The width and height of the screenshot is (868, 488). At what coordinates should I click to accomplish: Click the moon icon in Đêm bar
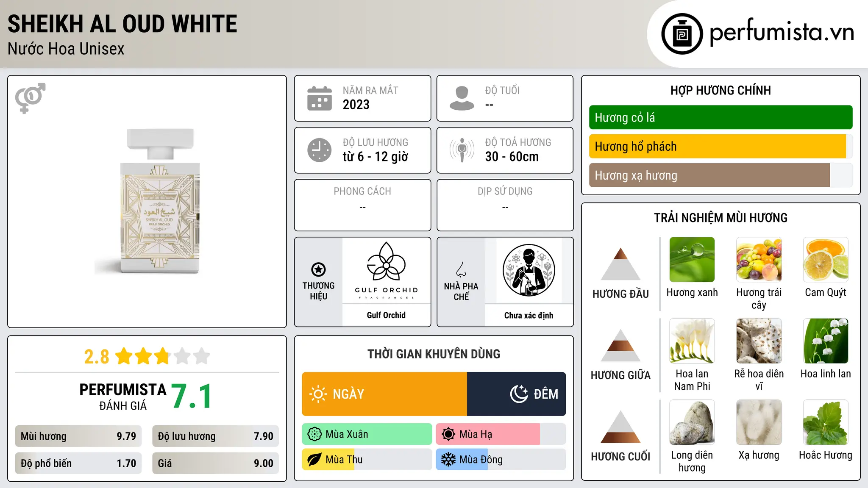point(519,394)
